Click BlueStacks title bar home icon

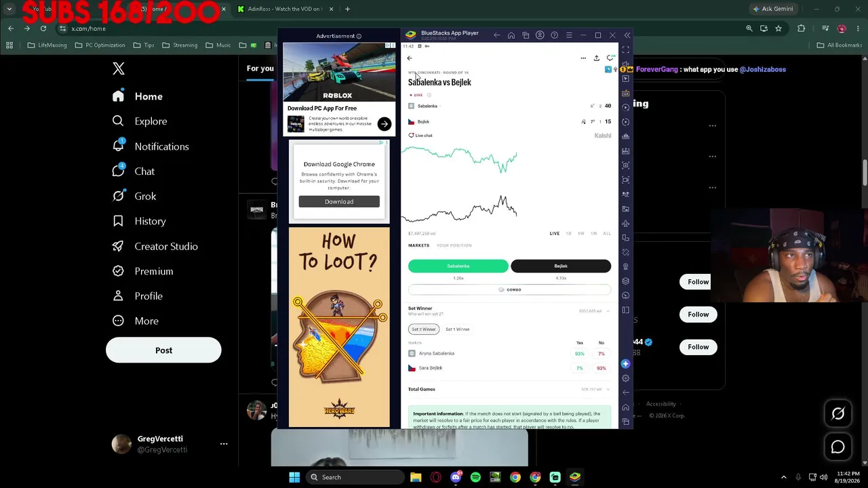pos(511,35)
